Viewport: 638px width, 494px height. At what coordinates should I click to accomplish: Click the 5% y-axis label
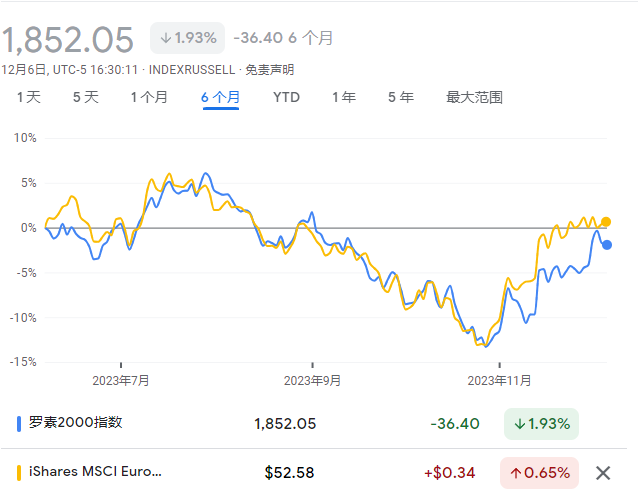point(29,183)
